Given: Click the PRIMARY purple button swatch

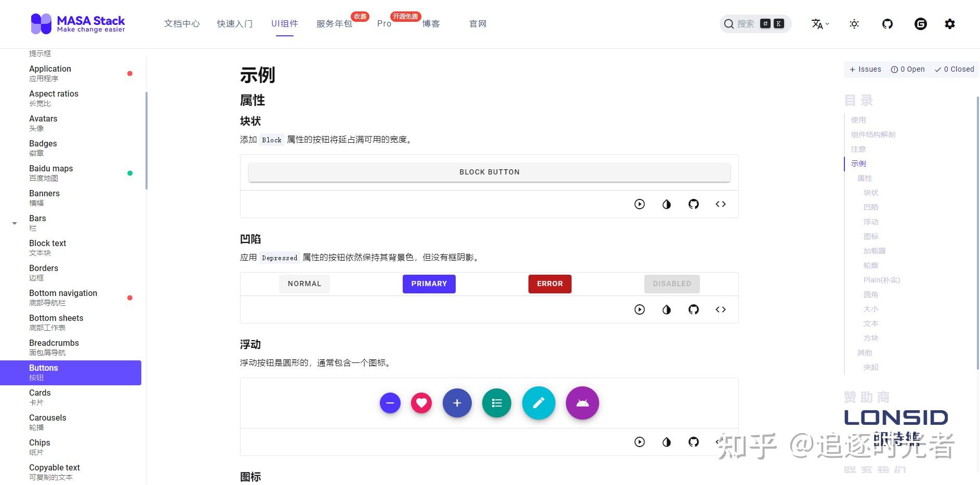Looking at the screenshot, I should (429, 284).
